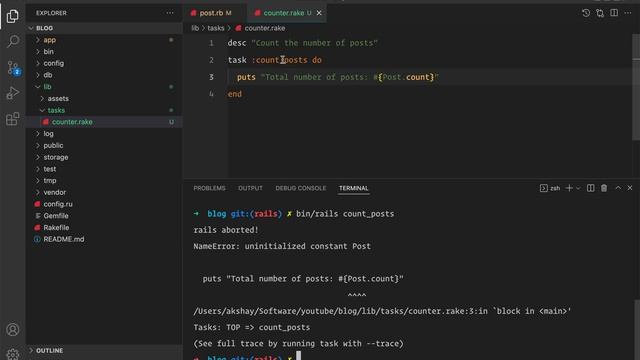Click the counter.rake path in terminal error

click(340, 311)
